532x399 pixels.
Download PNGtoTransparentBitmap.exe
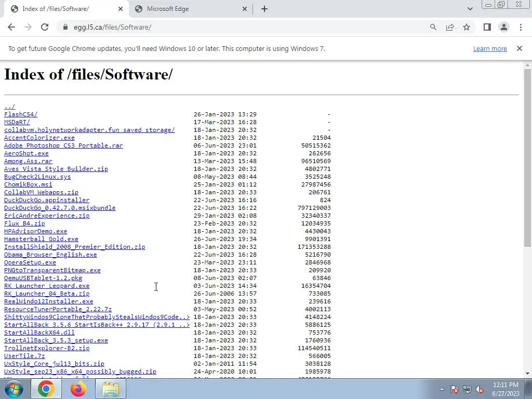click(x=52, y=270)
